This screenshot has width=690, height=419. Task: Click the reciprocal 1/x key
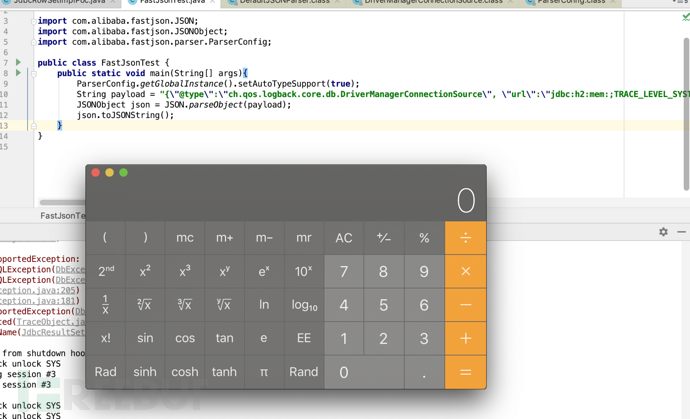click(106, 305)
